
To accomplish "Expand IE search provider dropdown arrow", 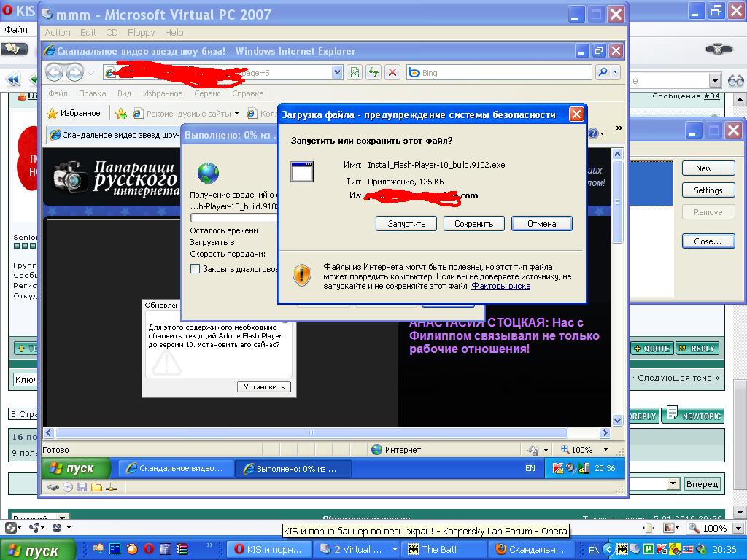I will 616,72.
